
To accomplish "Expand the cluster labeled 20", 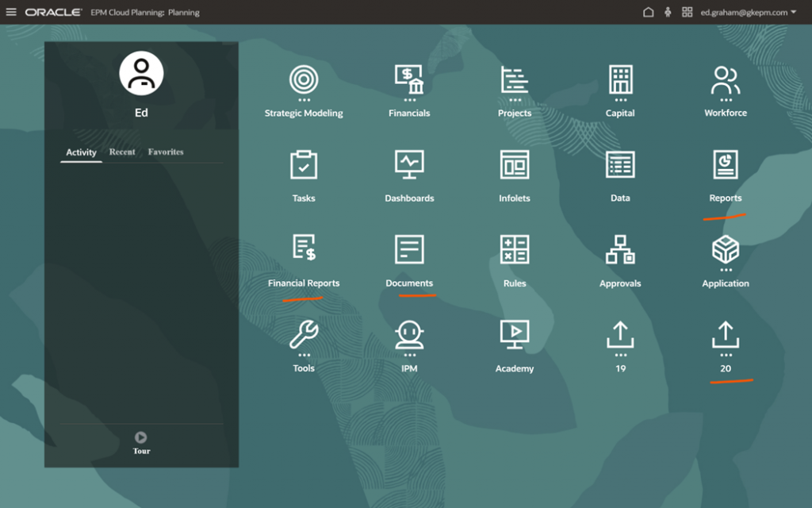I will [726, 336].
